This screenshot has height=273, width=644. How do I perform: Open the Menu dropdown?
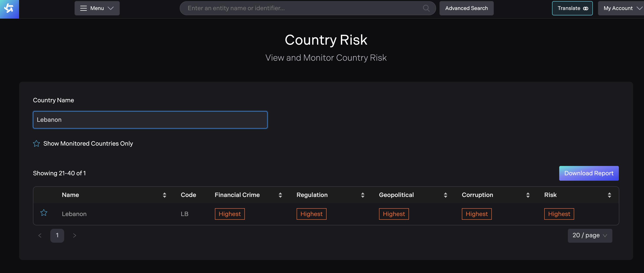click(97, 8)
